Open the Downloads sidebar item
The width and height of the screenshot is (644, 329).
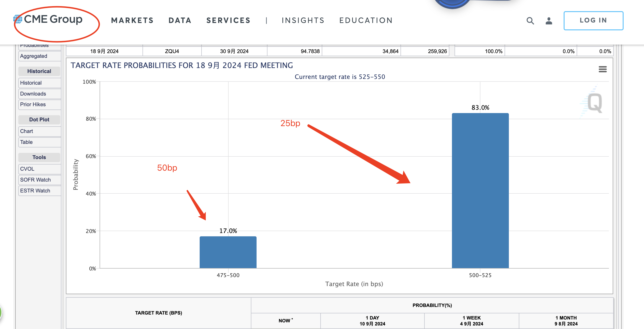pyautogui.click(x=40, y=94)
